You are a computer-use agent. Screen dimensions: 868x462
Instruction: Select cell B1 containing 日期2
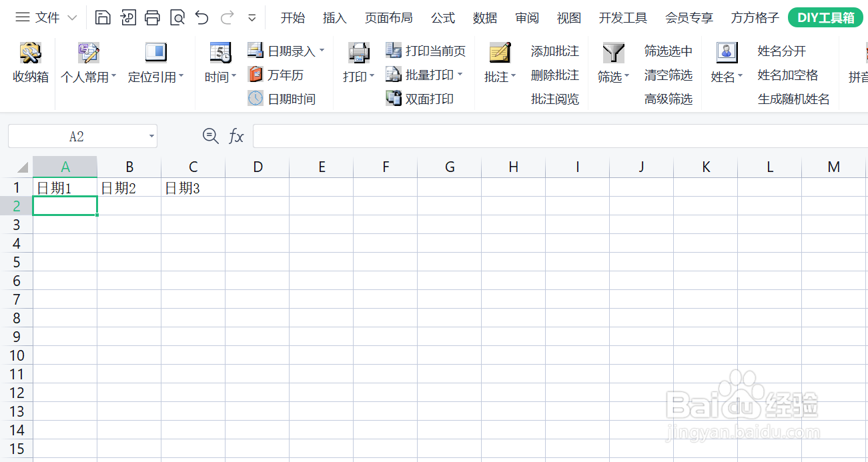pyautogui.click(x=129, y=187)
